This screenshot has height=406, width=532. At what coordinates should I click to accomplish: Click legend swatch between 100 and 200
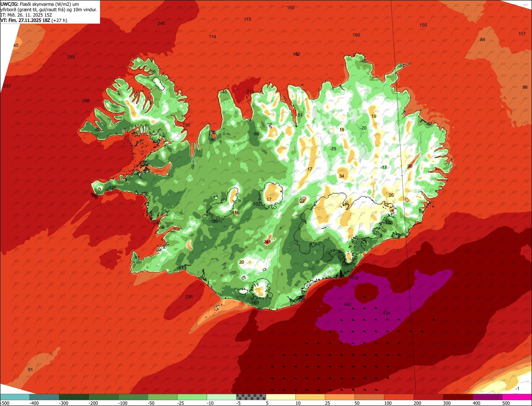pyautogui.click(x=399, y=397)
